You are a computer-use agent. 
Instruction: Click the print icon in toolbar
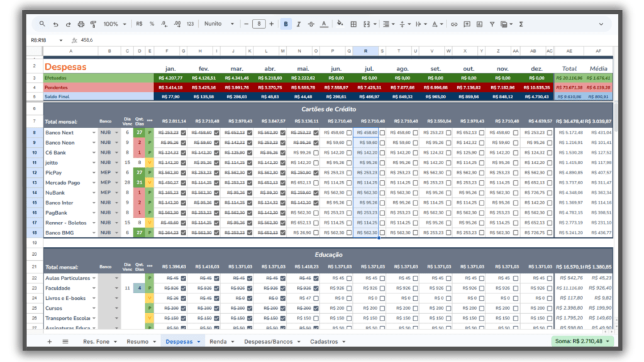coord(80,24)
